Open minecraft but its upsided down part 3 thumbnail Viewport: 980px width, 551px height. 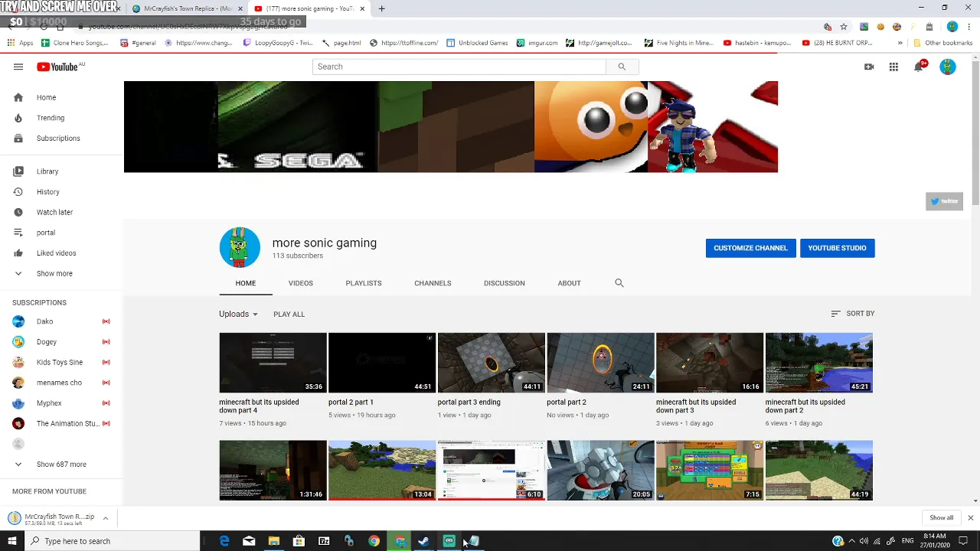(x=710, y=363)
